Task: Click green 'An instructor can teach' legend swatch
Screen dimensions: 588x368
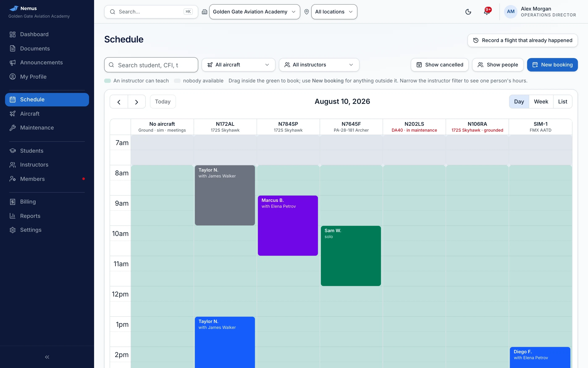Action: click(x=107, y=81)
